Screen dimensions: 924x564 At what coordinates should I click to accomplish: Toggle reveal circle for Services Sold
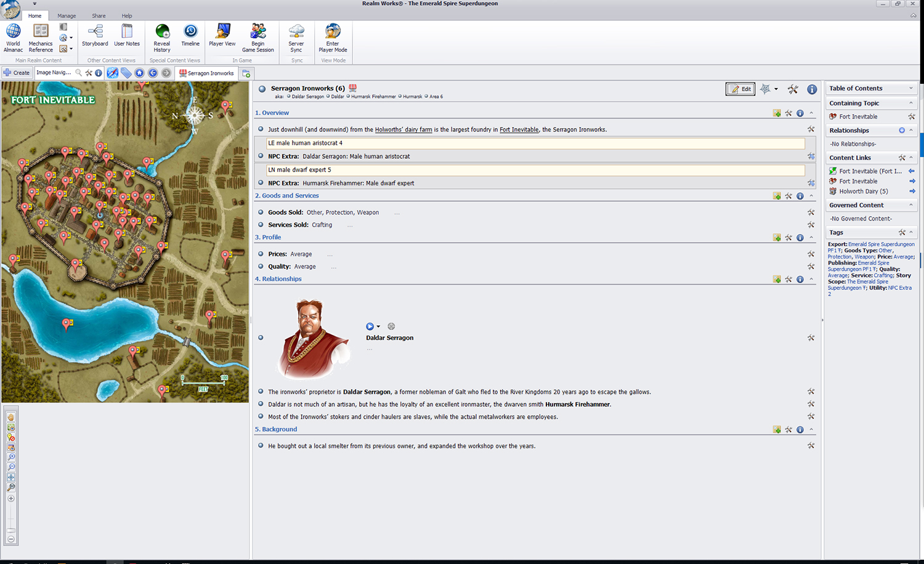(x=261, y=225)
